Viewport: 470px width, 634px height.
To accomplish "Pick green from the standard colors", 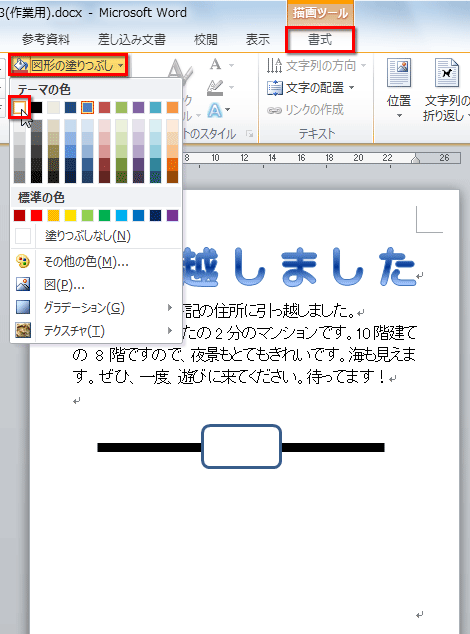I will pos(104,216).
